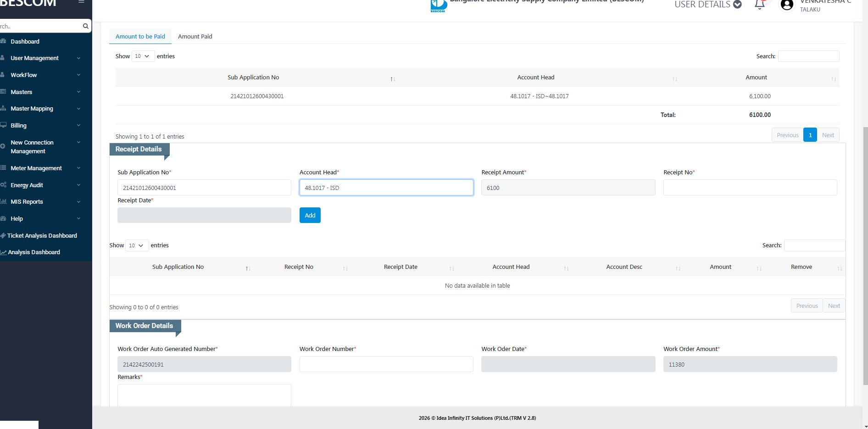Screen dimensions: 868x429
Task: Expand the WorkFlow submenu
Action: coord(78,75)
